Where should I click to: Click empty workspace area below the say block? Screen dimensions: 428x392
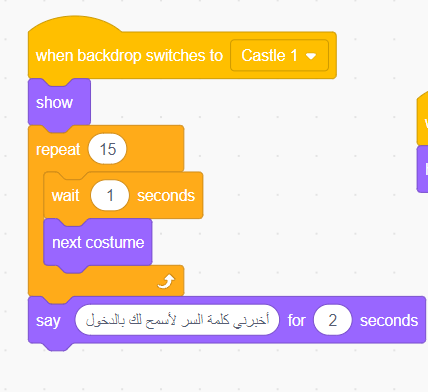click(213, 370)
